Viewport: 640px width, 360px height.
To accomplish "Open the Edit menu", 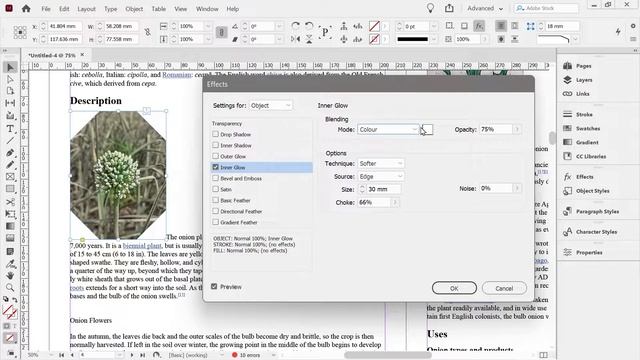I will [64, 9].
